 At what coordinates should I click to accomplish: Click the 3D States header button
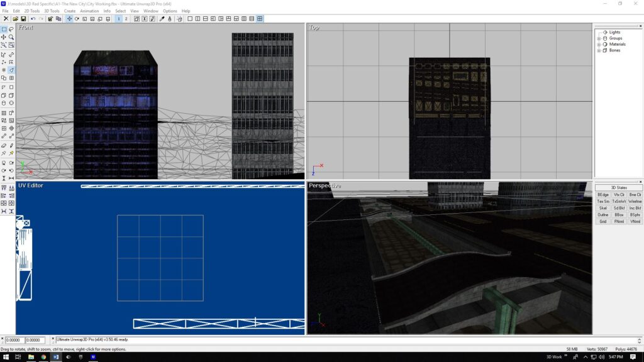tap(619, 187)
